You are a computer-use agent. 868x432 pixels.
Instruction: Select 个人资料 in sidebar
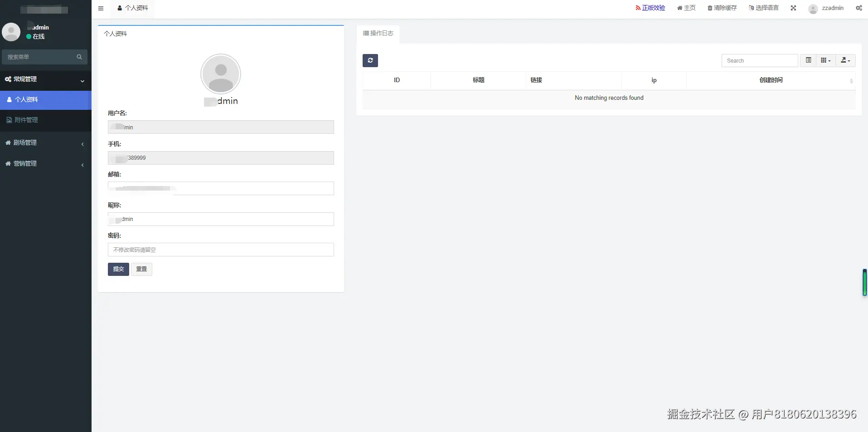[46, 100]
